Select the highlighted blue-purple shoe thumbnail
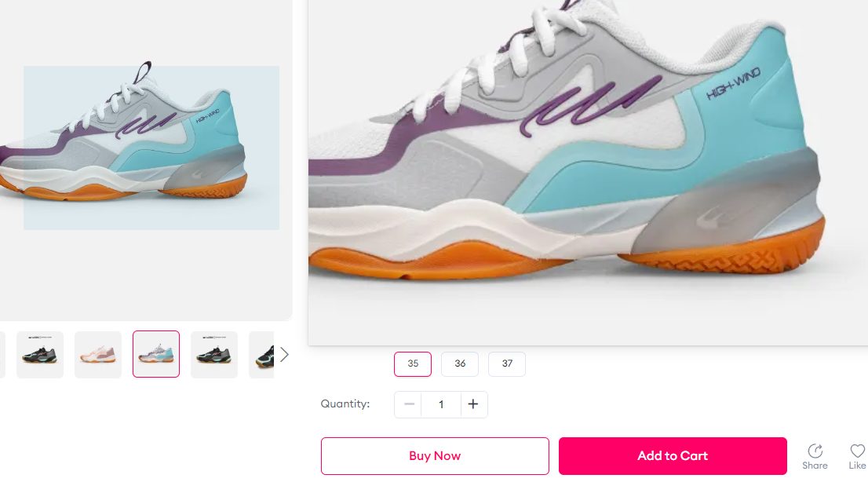 tap(156, 354)
